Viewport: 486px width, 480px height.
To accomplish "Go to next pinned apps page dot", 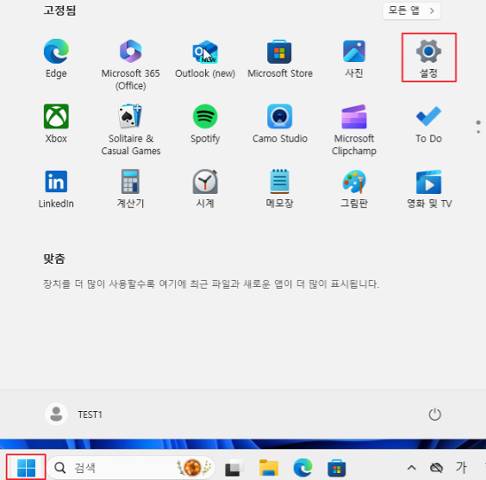I will pos(478,132).
